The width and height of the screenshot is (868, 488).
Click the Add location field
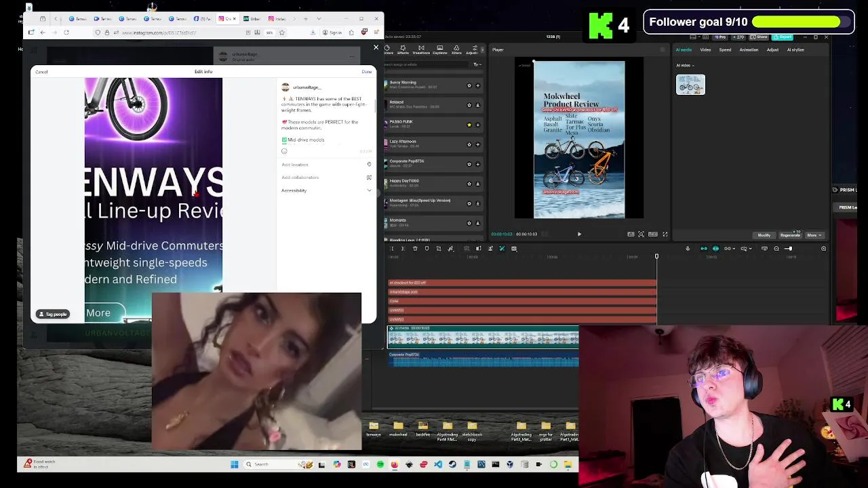[x=326, y=165]
